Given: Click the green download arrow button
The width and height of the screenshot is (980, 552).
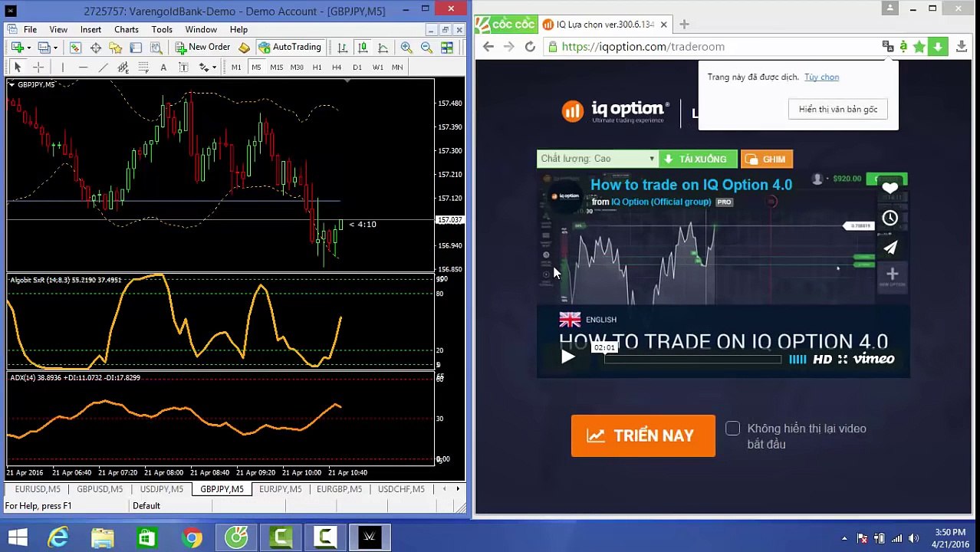Looking at the screenshot, I should (937, 47).
